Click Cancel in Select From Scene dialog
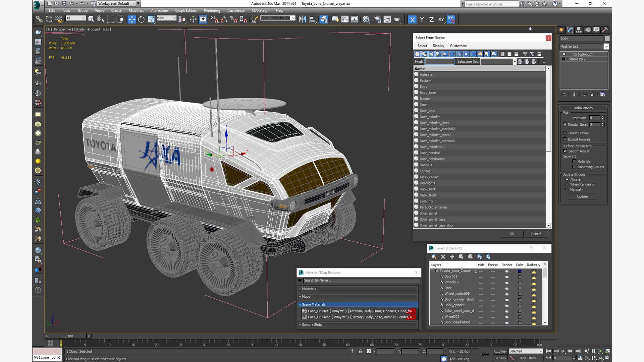The image size is (644, 362). (x=536, y=234)
